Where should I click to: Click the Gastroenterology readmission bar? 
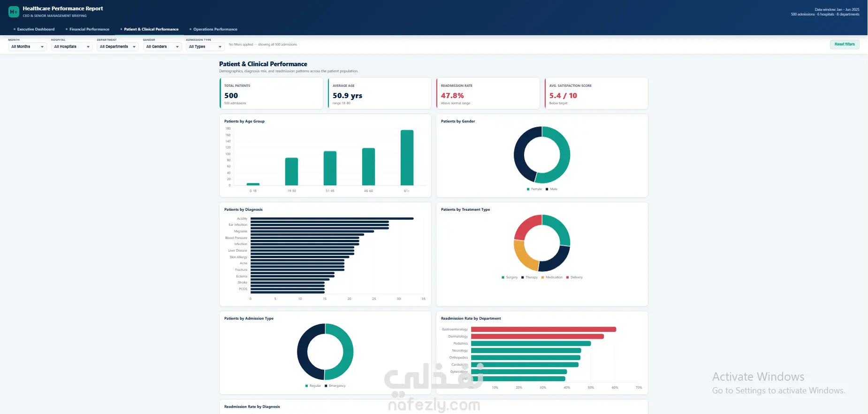tap(543, 330)
